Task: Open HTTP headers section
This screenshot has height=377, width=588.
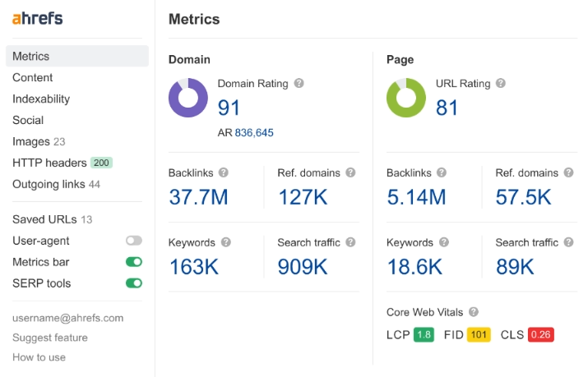Action: tap(49, 163)
